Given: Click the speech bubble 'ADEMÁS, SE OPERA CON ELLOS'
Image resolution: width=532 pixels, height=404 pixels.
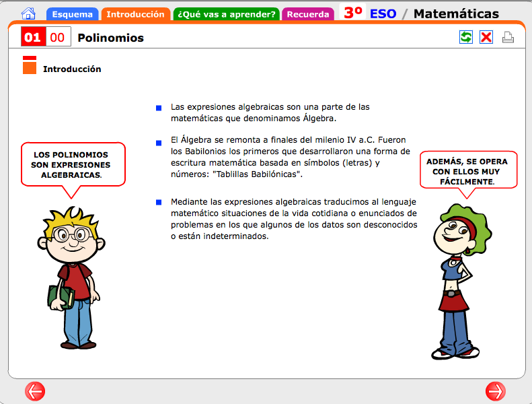Looking at the screenshot, I should pyautogui.click(x=468, y=171).
